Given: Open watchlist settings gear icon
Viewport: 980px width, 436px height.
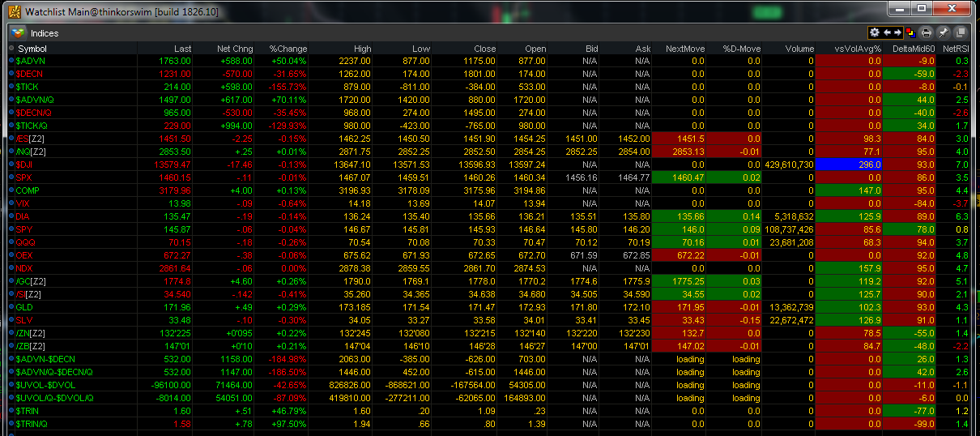Looking at the screenshot, I should 874,33.
